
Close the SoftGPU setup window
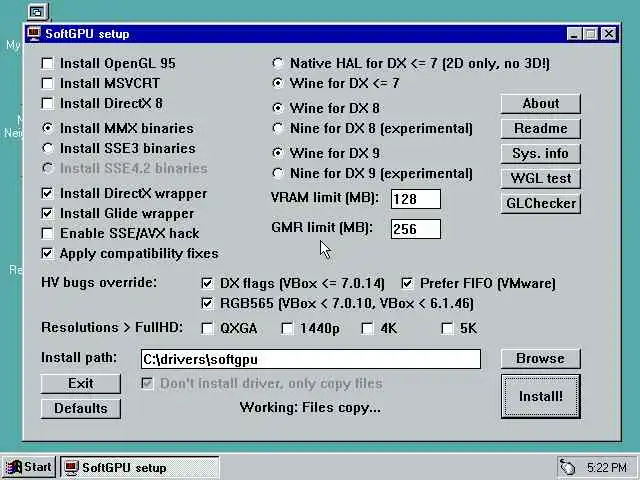click(x=609, y=34)
